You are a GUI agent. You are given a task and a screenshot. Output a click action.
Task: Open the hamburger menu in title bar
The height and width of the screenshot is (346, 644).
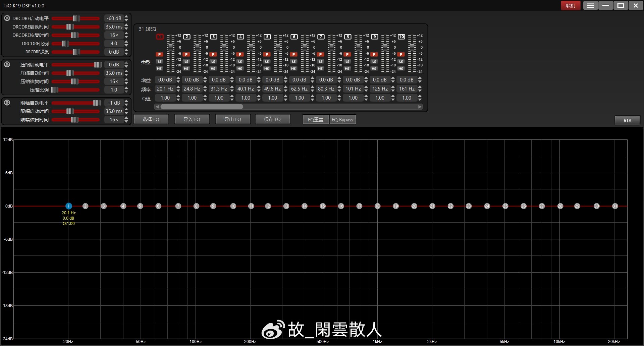tap(590, 6)
